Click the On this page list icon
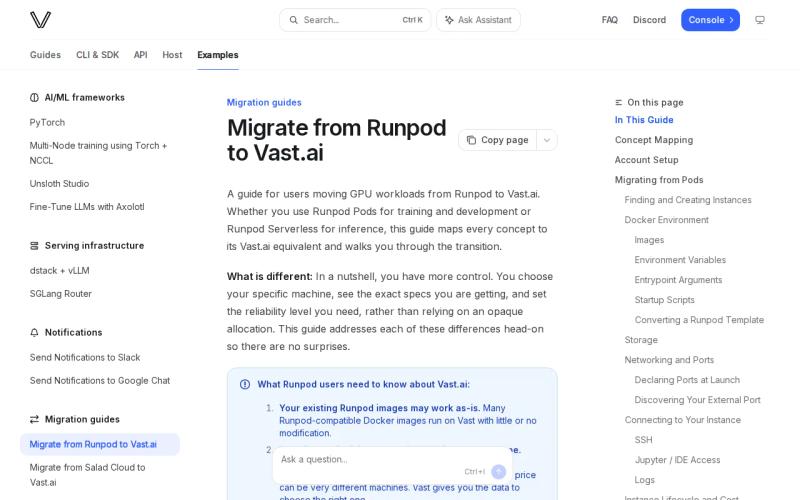Screen dimensions: 800x500 618,103
